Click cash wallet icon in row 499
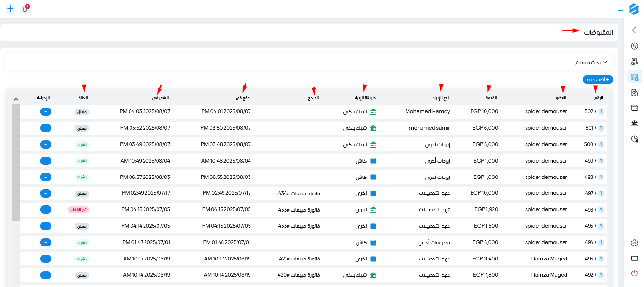The width and height of the screenshot is (644, 287). point(373,161)
